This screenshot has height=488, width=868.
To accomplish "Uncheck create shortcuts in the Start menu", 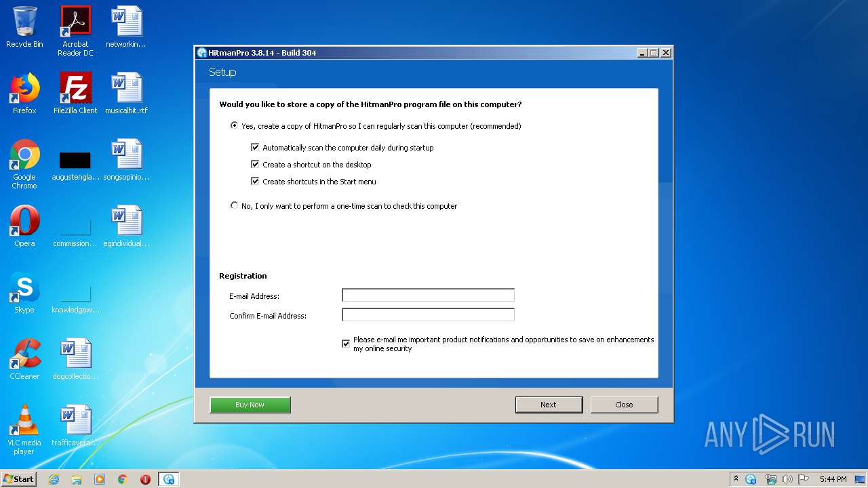I will point(255,181).
